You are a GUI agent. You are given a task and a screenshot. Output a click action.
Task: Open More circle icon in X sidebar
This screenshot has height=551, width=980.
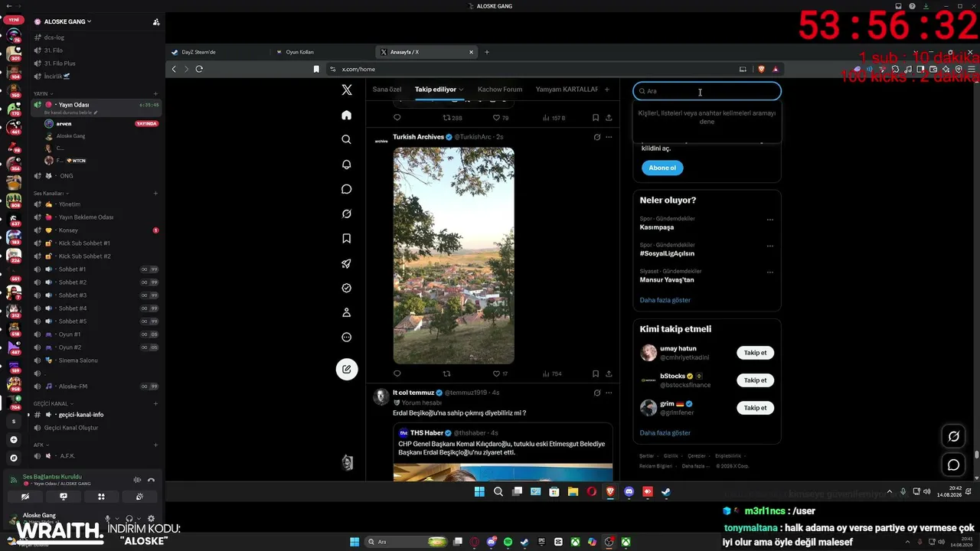pos(346,337)
